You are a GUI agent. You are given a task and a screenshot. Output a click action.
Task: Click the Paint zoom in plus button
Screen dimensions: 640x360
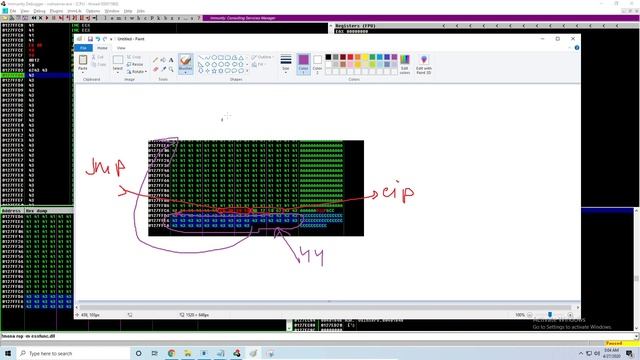[x=570, y=315]
